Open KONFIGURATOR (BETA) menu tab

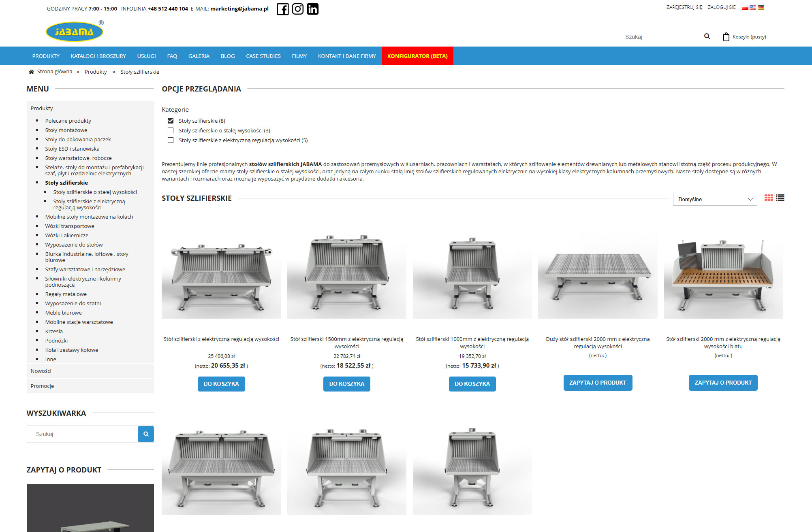[x=417, y=56]
